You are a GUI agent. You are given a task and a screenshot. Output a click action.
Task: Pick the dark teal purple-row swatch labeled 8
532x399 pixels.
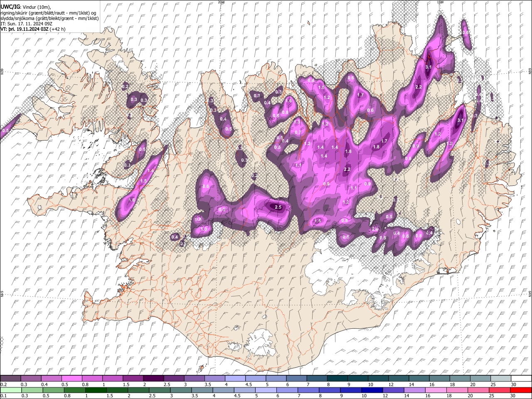coord(337,378)
